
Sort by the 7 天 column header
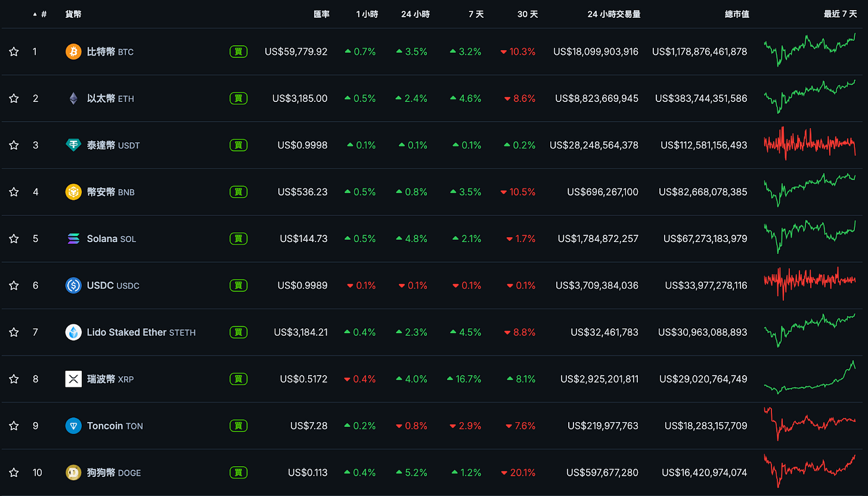476,14
